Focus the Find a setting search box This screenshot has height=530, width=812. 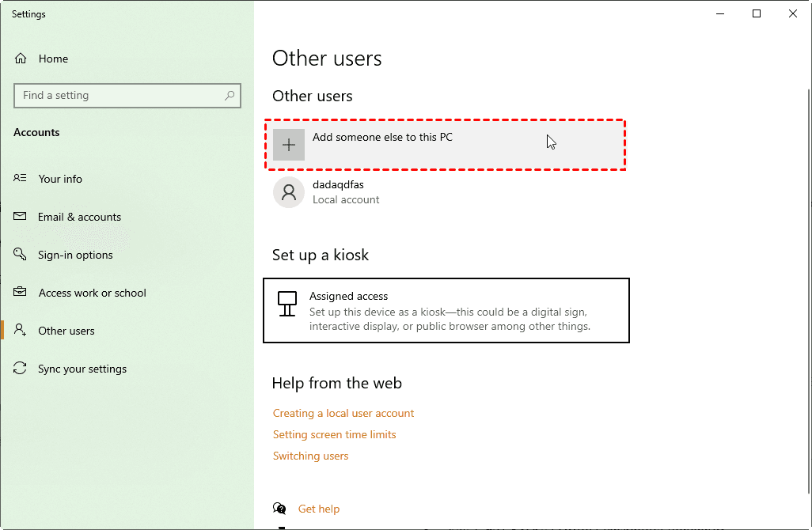coord(119,96)
